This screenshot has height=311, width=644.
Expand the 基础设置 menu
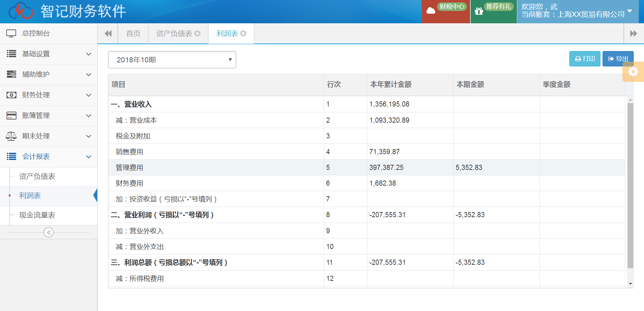coord(48,54)
